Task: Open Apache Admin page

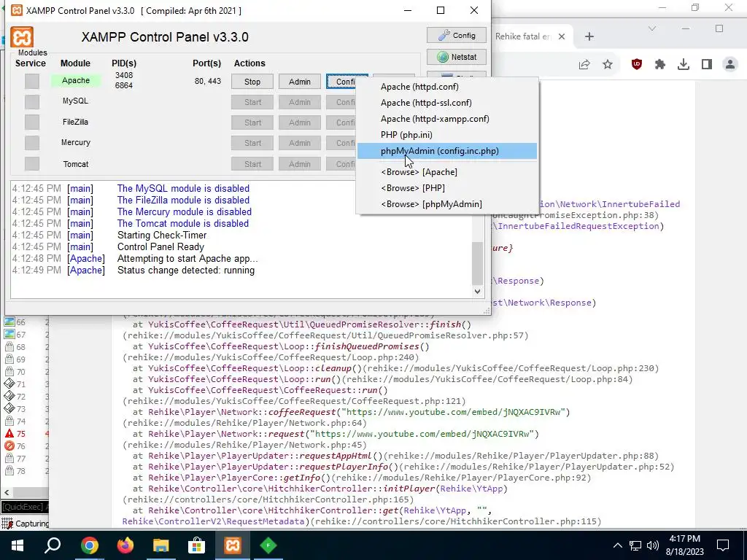Action: pos(300,82)
